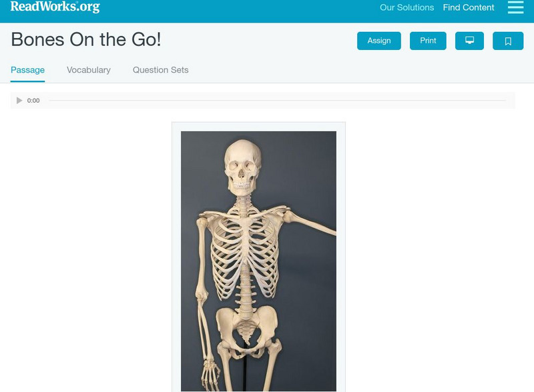Click the skull in the skeleton photo
Image resolution: width=534 pixels, height=392 pixels.
pyautogui.click(x=242, y=167)
